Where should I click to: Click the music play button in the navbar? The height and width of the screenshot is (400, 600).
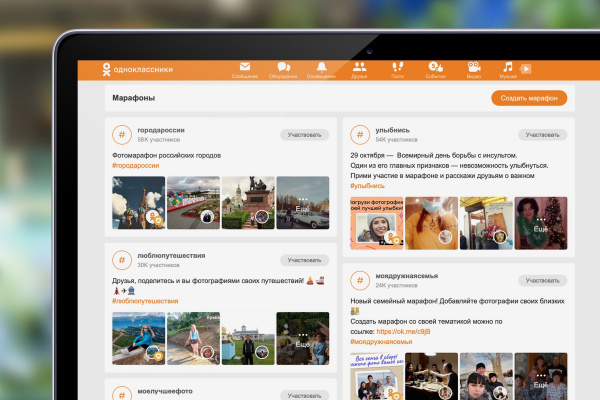click(526, 69)
